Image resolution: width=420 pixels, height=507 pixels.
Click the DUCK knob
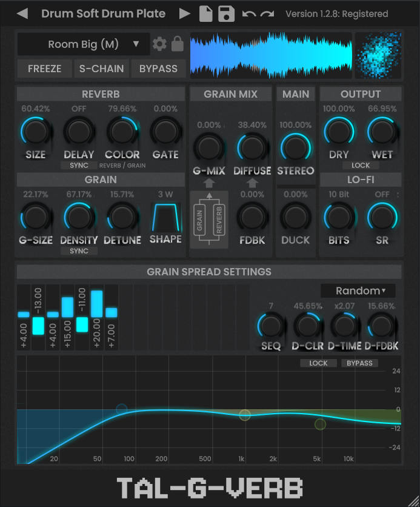click(x=296, y=217)
